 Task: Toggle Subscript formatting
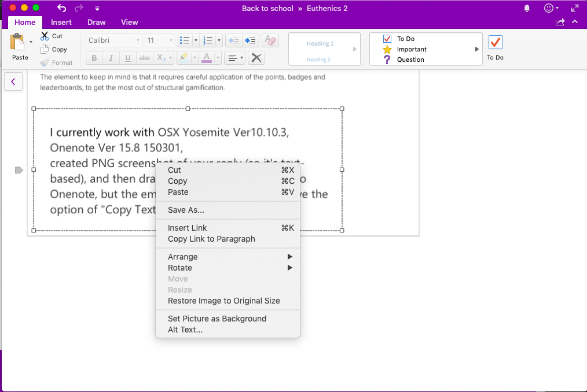(x=161, y=58)
